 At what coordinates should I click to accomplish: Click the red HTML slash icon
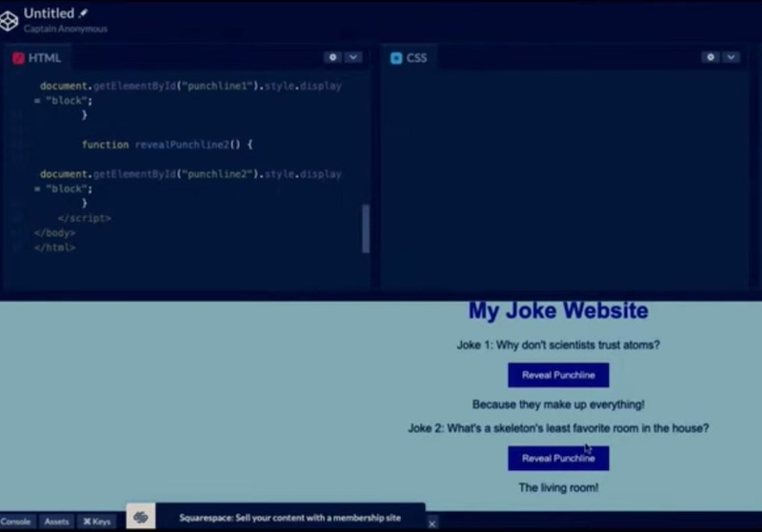coord(18,58)
